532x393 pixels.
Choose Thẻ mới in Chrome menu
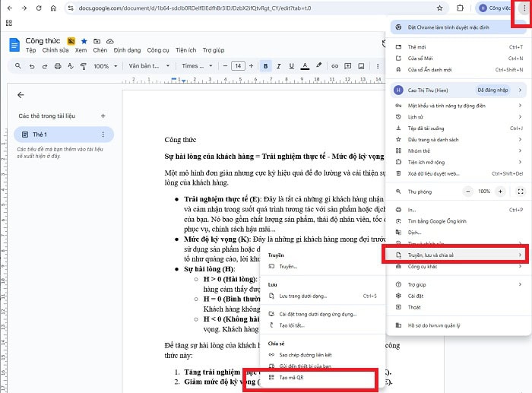[459, 47]
